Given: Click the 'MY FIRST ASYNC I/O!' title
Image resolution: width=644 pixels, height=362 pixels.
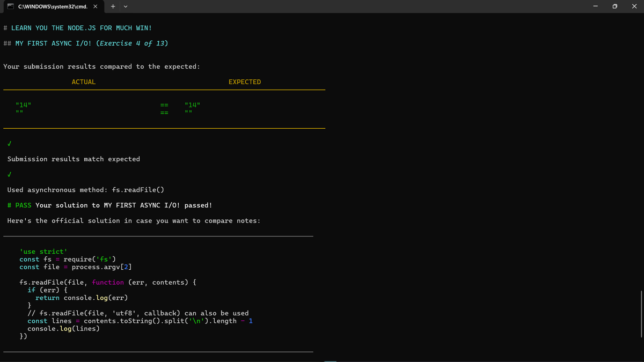Looking at the screenshot, I should 54,43.
